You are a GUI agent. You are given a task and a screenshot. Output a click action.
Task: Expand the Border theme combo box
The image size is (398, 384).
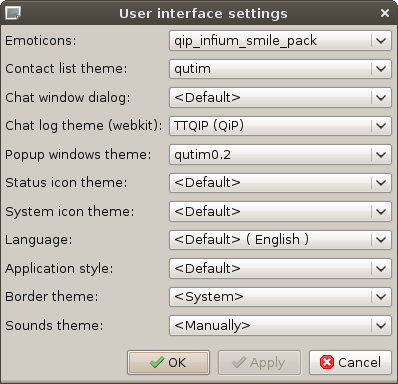280,297
